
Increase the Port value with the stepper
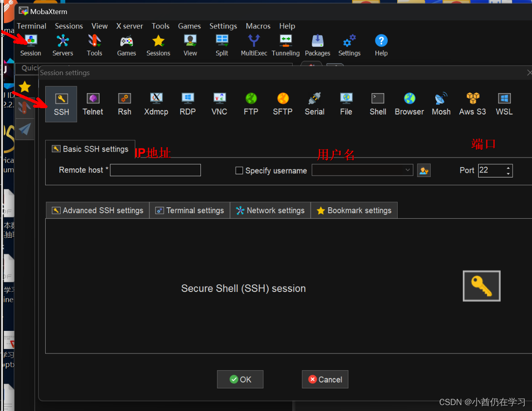point(508,167)
